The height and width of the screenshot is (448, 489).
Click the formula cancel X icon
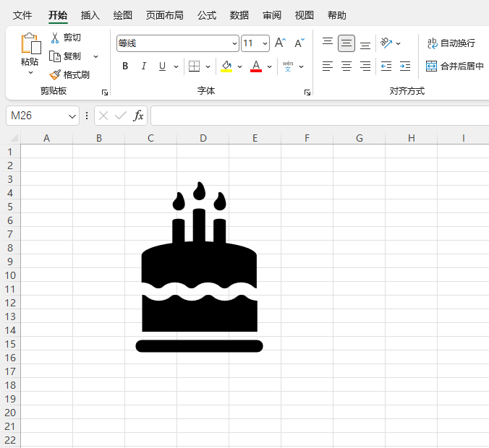pos(103,116)
